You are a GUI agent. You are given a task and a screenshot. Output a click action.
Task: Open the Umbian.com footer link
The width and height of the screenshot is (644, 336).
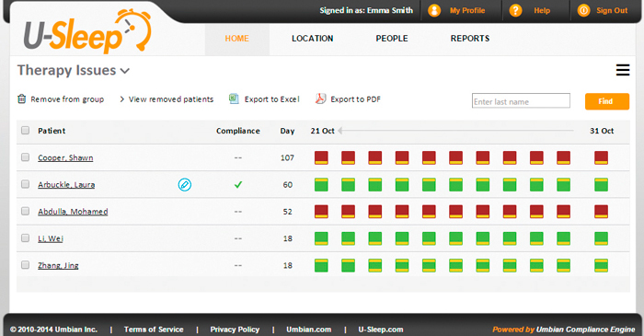(x=309, y=330)
